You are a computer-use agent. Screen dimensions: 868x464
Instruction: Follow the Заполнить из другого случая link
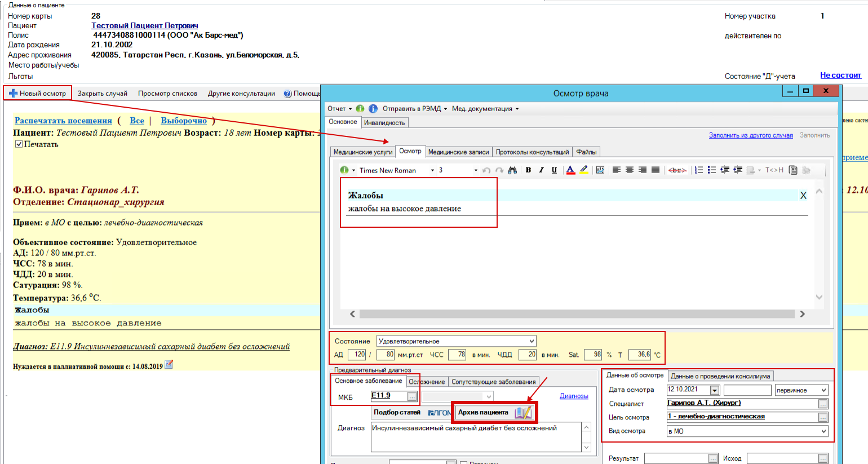pyautogui.click(x=751, y=135)
